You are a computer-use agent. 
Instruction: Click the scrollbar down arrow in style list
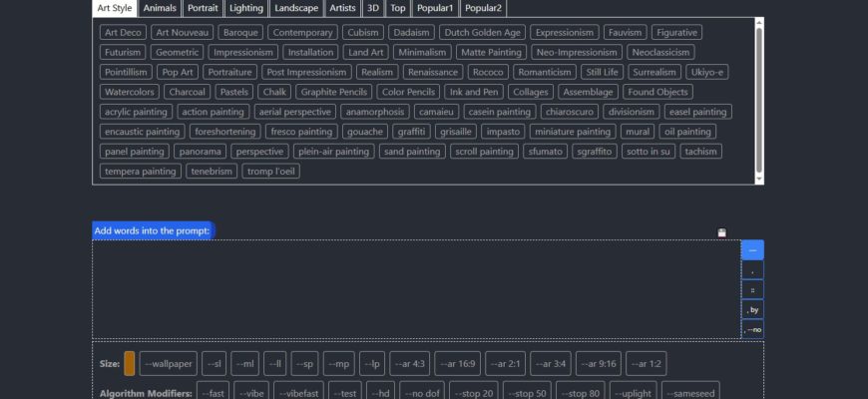(759, 180)
